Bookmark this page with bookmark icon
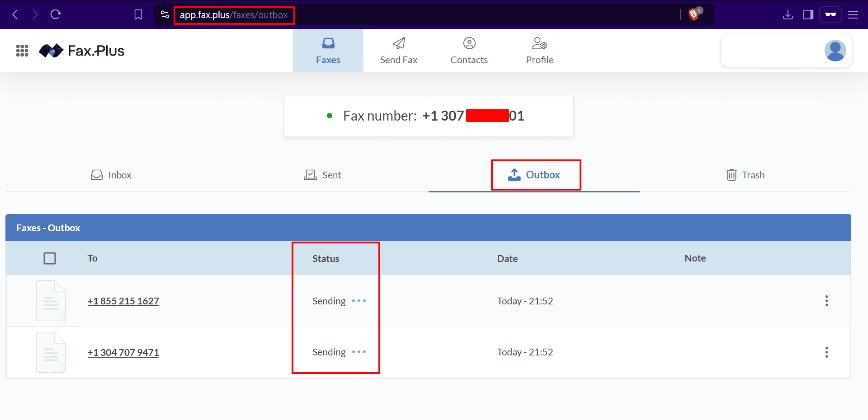The height and width of the screenshot is (420, 868). pyautogui.click(x=138, y=14)
